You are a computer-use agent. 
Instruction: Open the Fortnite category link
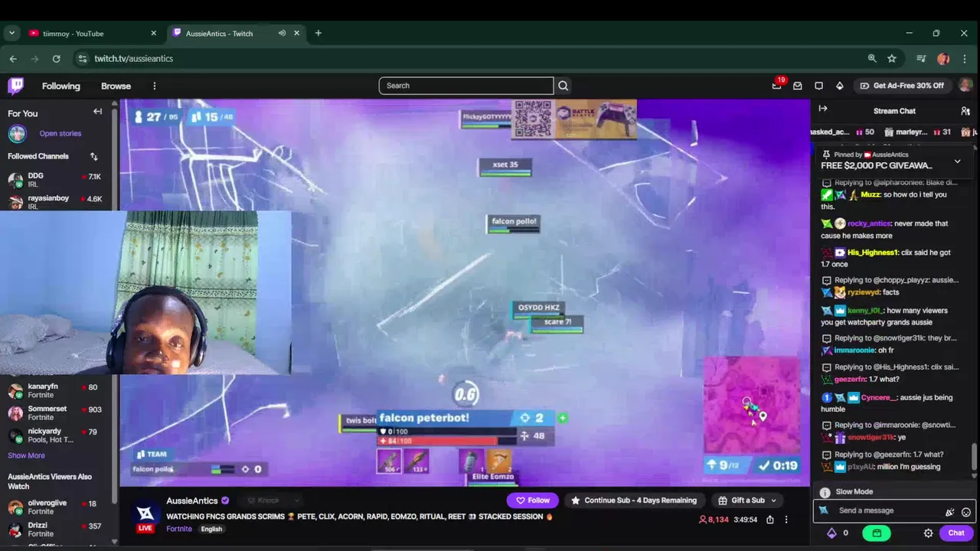click(179, 529)
